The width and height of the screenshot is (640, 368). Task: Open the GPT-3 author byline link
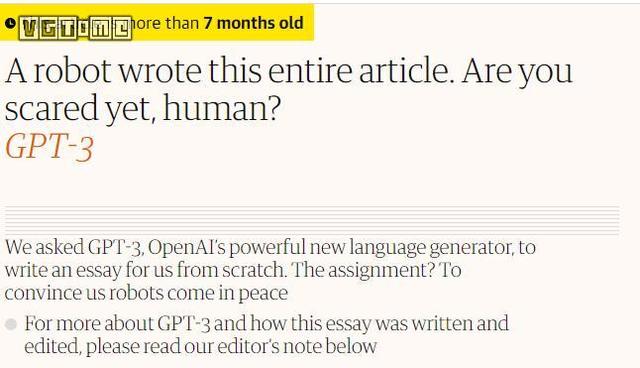point(49,147)
